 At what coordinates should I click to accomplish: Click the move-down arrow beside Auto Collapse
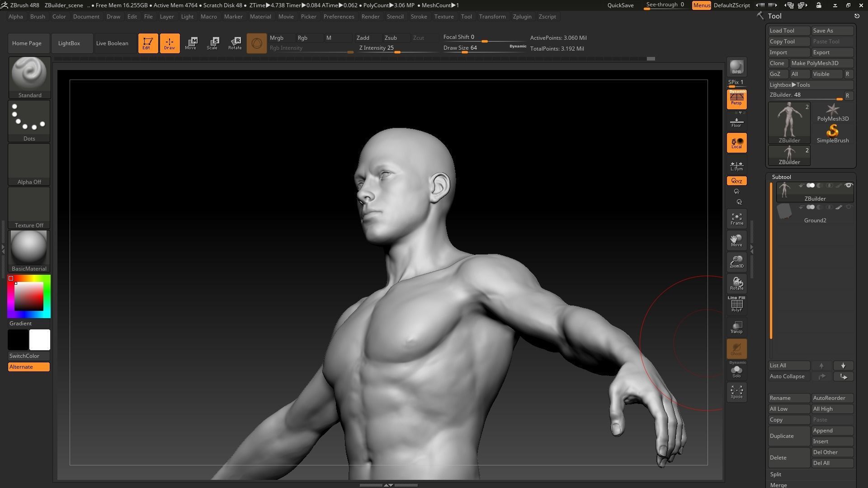843,376
